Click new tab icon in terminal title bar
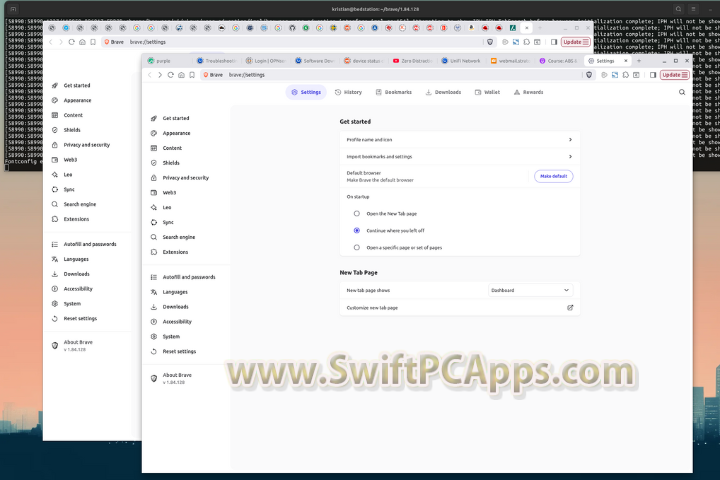The width and height of the screenshot is (720, 480). tap(13, 9)
